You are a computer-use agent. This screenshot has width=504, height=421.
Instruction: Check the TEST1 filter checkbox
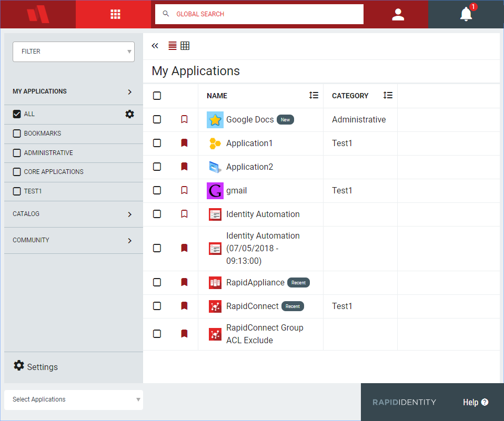coord(17,191)
